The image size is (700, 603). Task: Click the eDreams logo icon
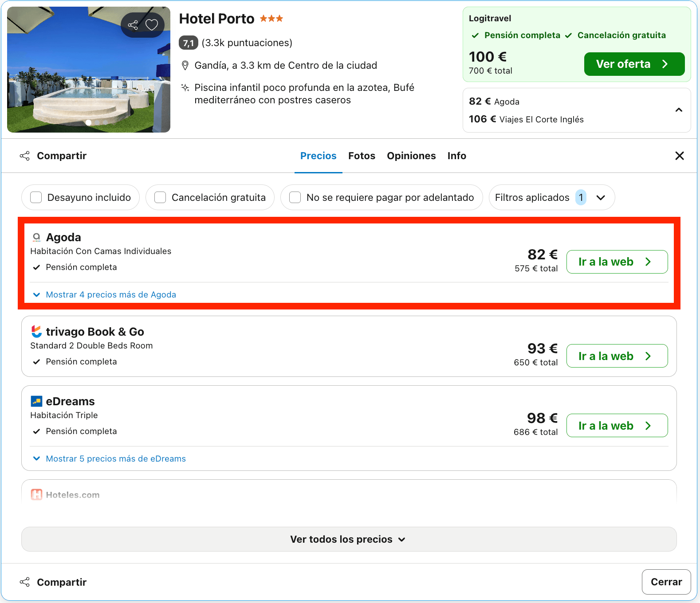pyautogui.click(x=36, y=401)
